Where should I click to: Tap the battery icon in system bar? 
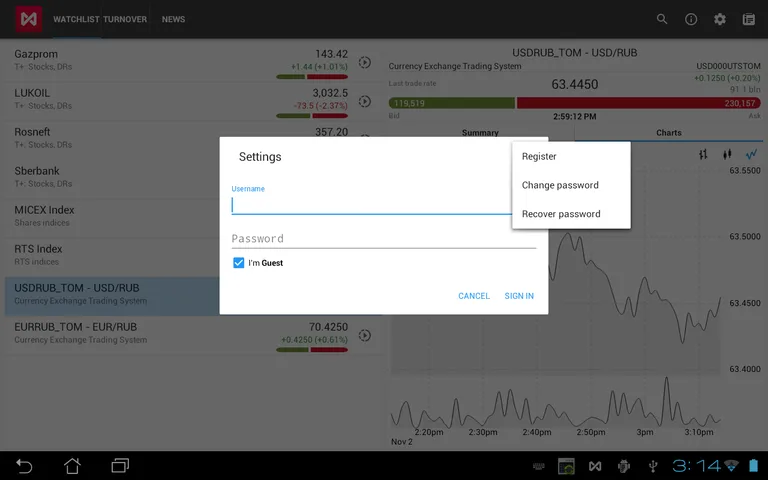click(753, 466)
